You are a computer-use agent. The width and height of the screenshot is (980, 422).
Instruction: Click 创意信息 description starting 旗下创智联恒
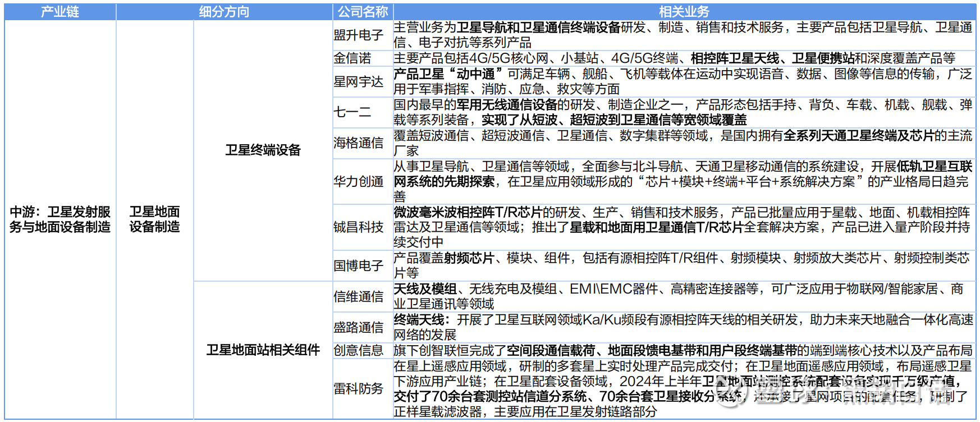[x=684, y=350]
